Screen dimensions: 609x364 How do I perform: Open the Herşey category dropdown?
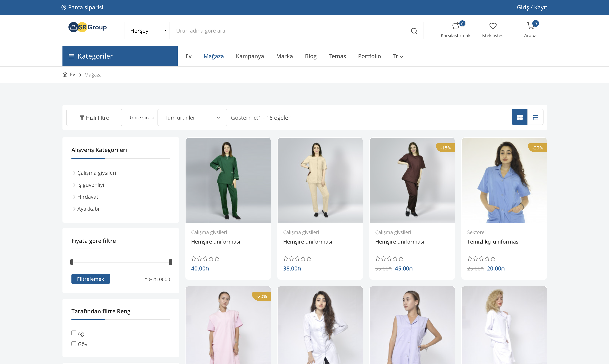(x=147, y=31)
